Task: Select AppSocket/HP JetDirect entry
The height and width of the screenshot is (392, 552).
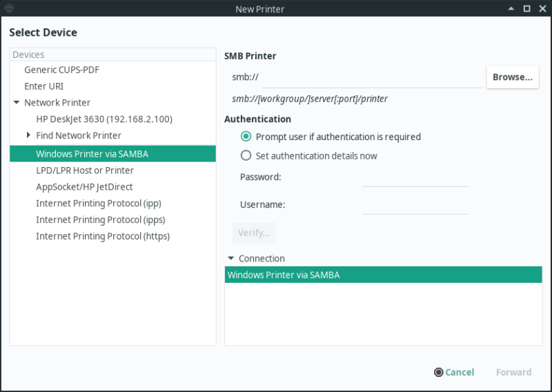Action: (x=84, y=187)
